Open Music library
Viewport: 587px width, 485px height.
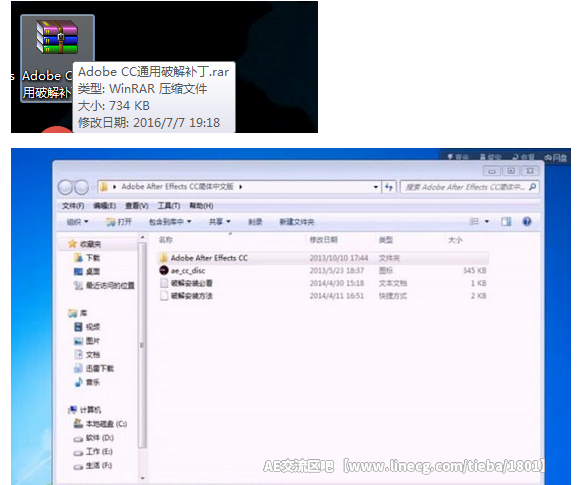click(87, 382)
